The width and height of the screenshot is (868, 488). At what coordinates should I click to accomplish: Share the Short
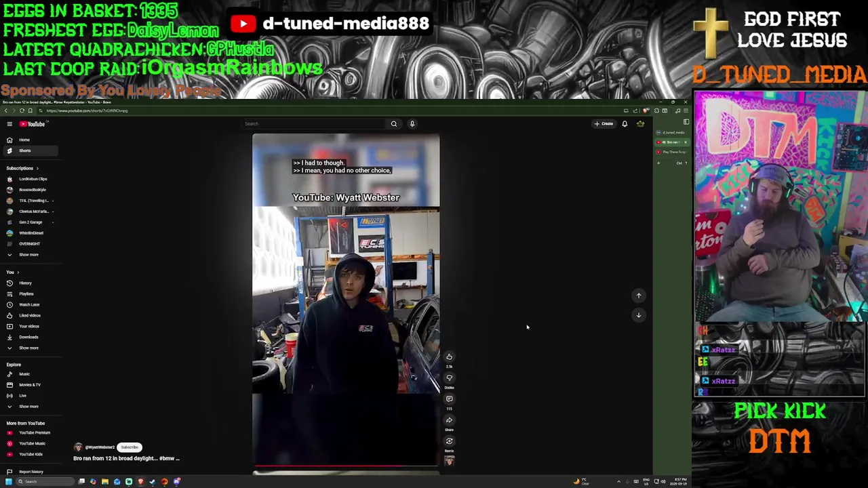pyautogui.click(x=449, y=420)
